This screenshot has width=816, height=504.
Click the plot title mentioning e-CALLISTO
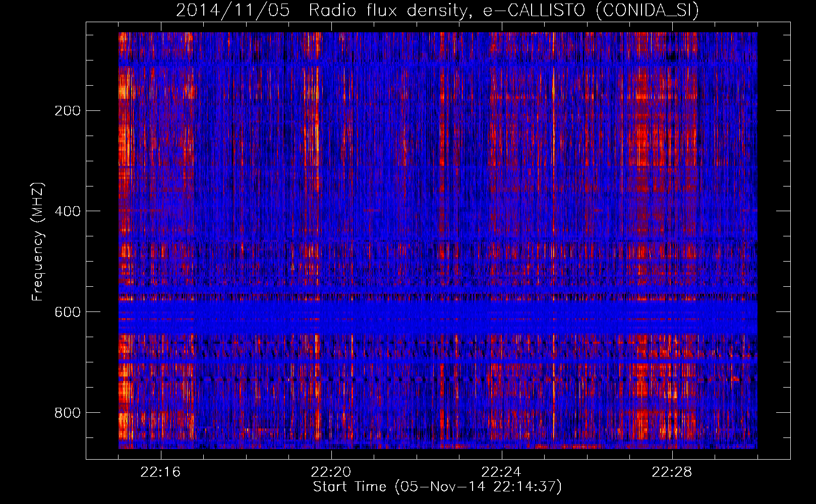click(x=437, y=10)
